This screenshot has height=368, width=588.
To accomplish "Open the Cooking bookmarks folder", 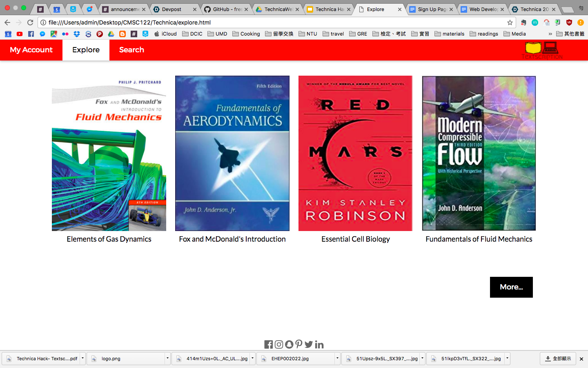I will click(246, 34).
